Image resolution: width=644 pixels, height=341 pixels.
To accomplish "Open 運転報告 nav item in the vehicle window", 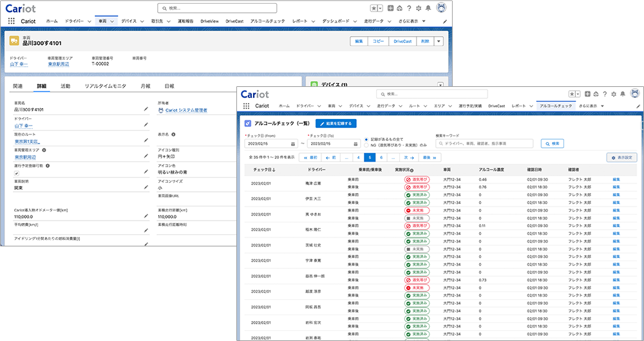I will (185, 21).
